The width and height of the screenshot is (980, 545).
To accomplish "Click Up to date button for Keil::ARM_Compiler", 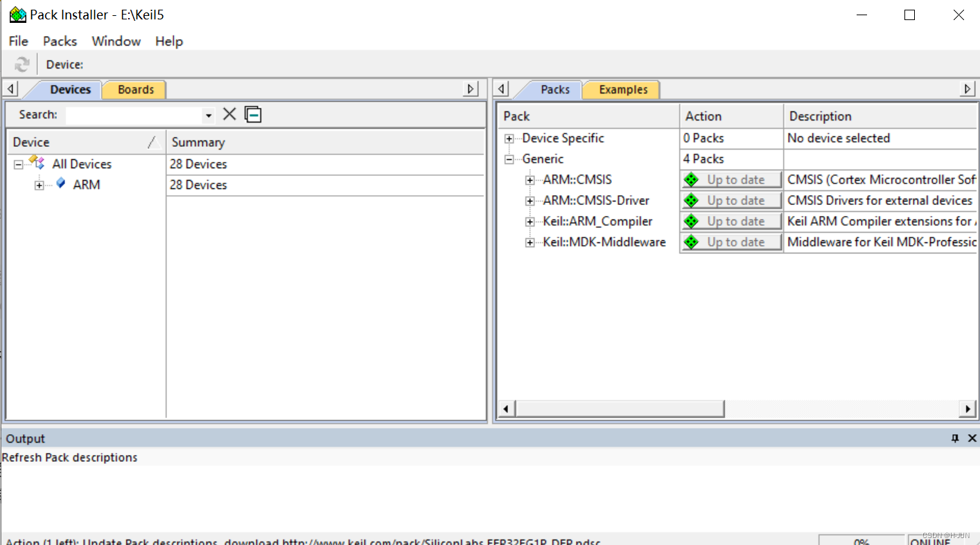I will 731,221.
